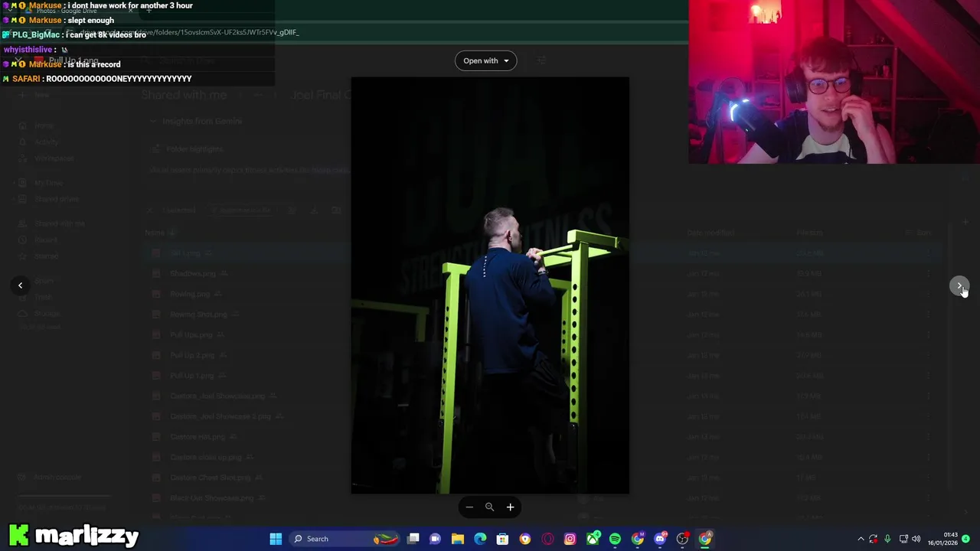Go to the previous image with the left arrow
Image resolution: width=980 pixels, height=551 pixels.
21,285
